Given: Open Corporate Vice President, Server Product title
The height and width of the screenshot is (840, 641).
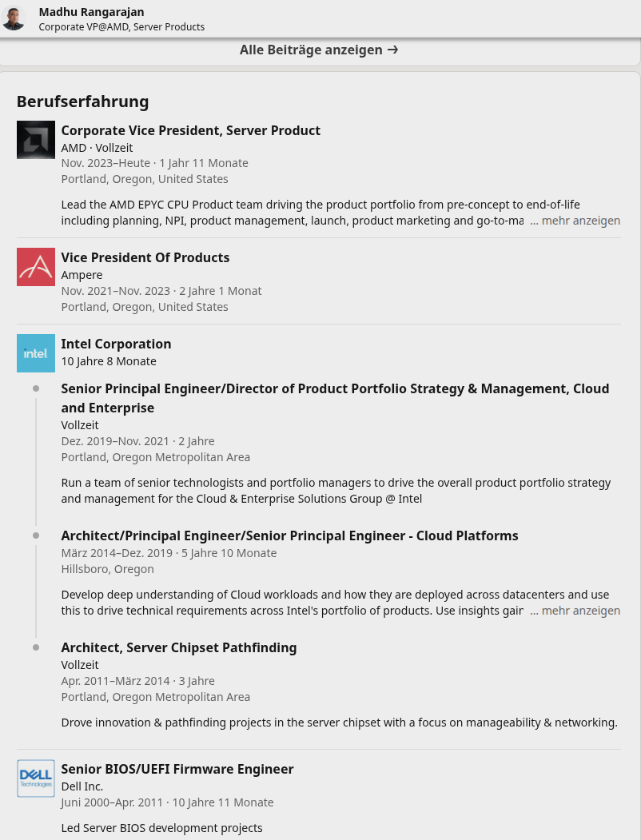Looking at the screenshot, I should [190, 130].
